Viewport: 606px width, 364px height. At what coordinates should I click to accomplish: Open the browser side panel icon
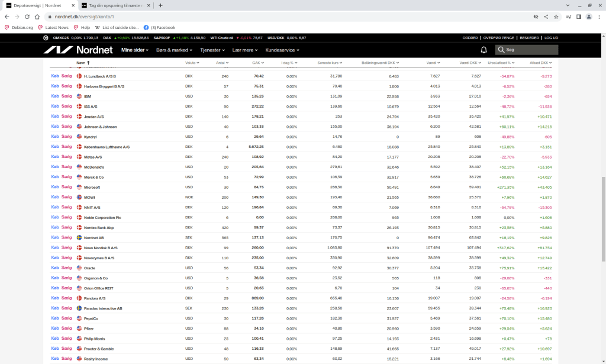coord(579,17)
